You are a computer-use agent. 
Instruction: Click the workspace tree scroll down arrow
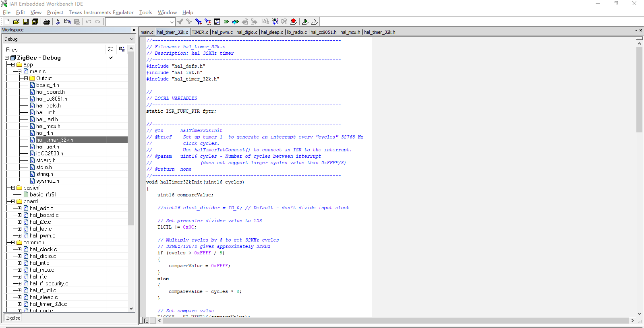coord(131,309)
